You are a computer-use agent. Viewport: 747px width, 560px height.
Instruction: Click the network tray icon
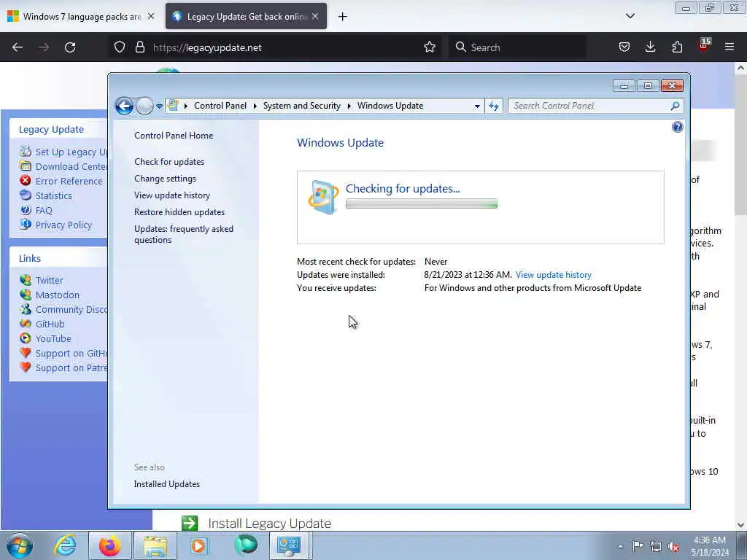pos(656,546)
